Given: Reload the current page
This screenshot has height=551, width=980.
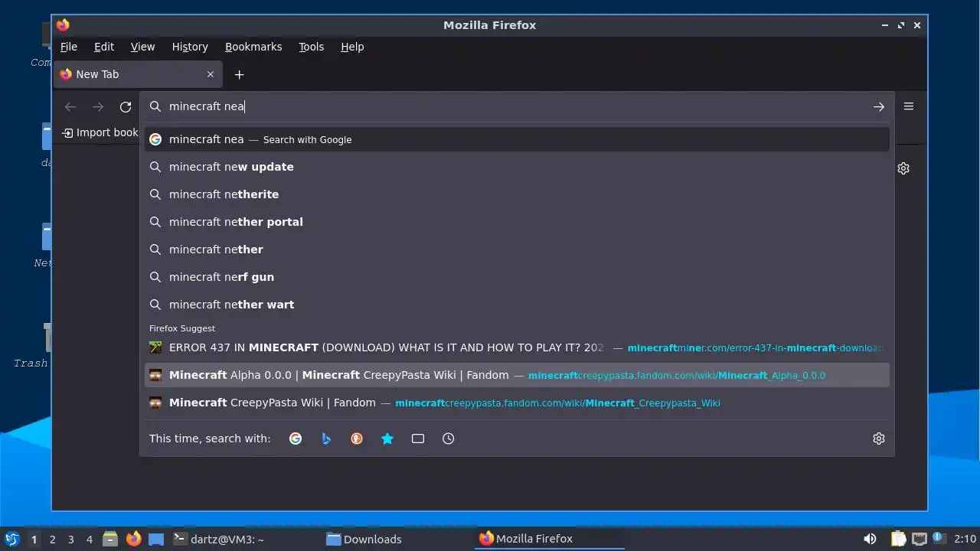Looking at the screenshot, I should click(x=126, y=107).
